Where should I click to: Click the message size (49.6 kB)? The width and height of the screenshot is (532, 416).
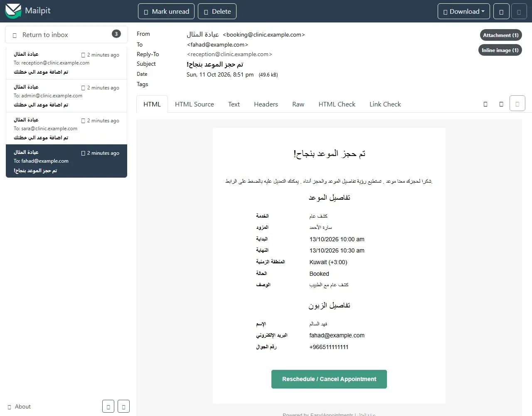[x=268, y=75]
